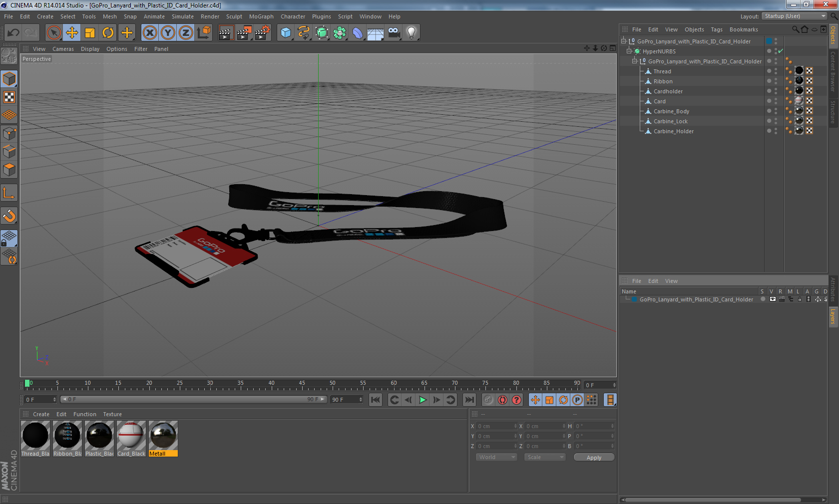This screenshot has width=839, height=504.
Task: Switch to Edges mode
Action: click(9, 151)
